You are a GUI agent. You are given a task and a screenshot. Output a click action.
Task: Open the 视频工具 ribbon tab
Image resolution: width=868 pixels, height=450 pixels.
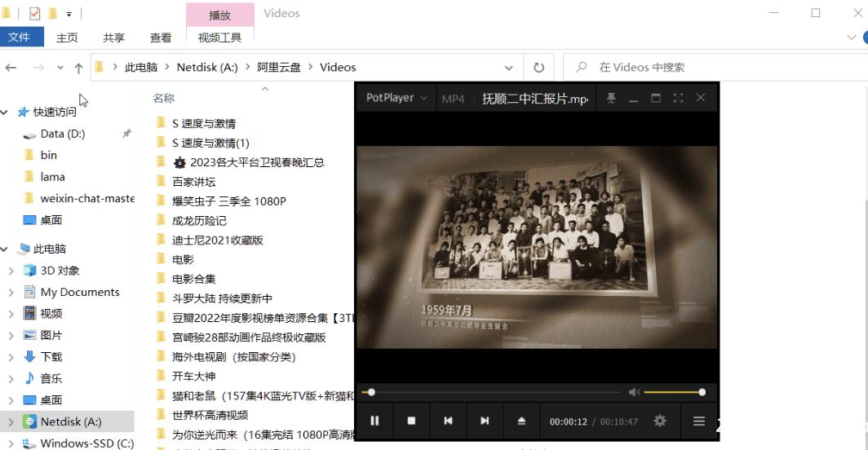click(x=219, y=37)
